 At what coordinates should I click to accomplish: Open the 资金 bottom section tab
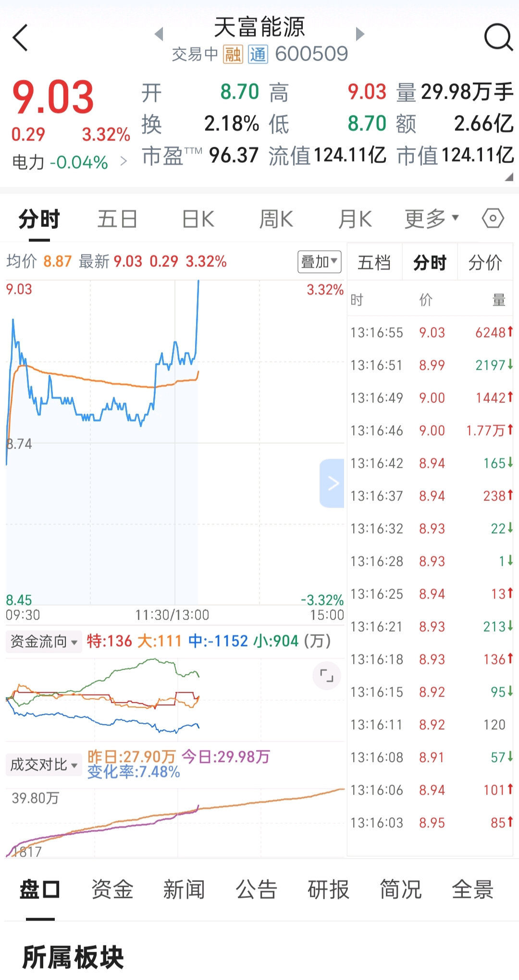point(112,889)
